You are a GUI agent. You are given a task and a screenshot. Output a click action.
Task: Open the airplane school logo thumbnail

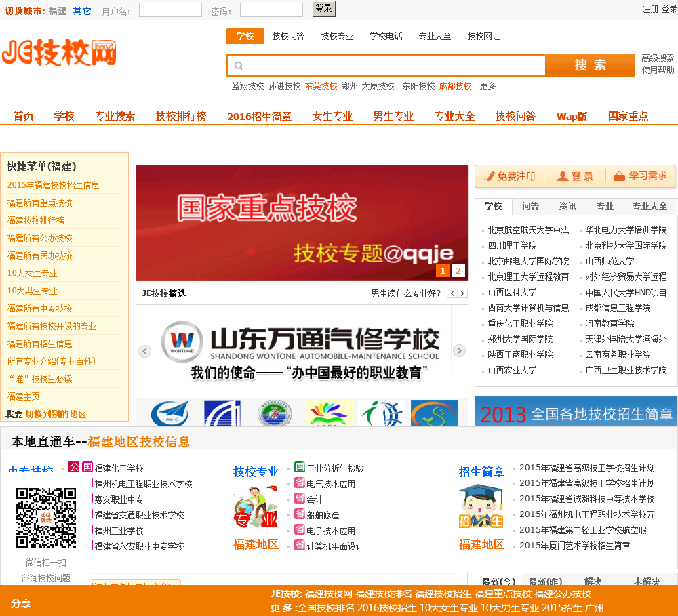(x=170, y=413)
